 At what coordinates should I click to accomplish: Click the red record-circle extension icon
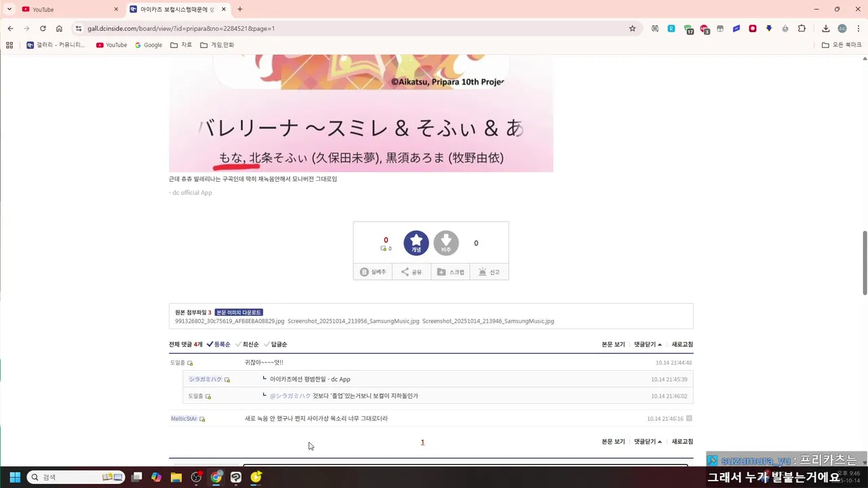753,28
